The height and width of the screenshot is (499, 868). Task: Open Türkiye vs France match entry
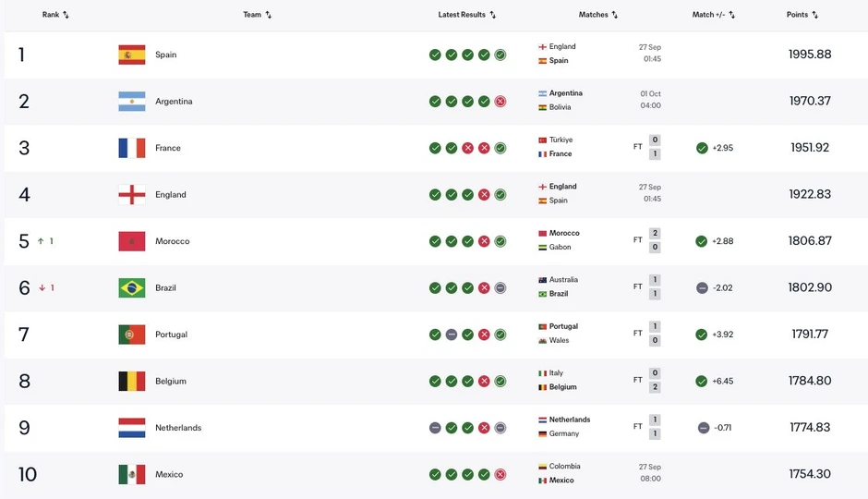pyautogui.click(x=599, y=147)
